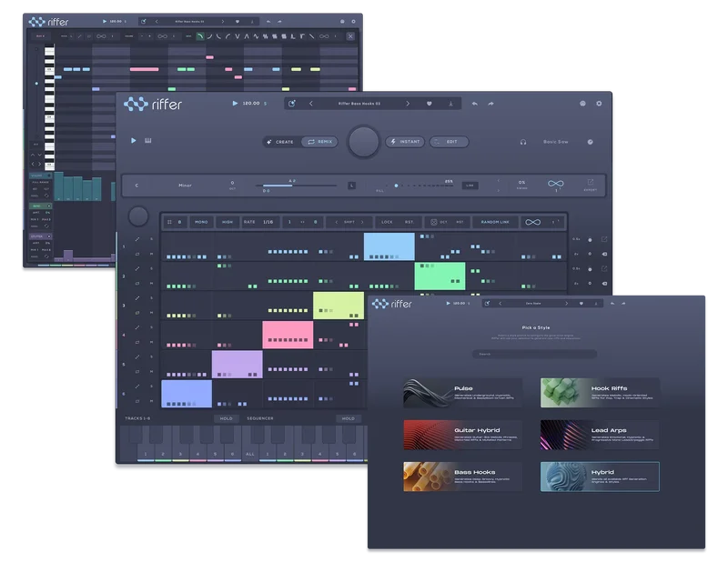
Task: Click settings gear in back piano-roll window
Action: pos(353,21)
